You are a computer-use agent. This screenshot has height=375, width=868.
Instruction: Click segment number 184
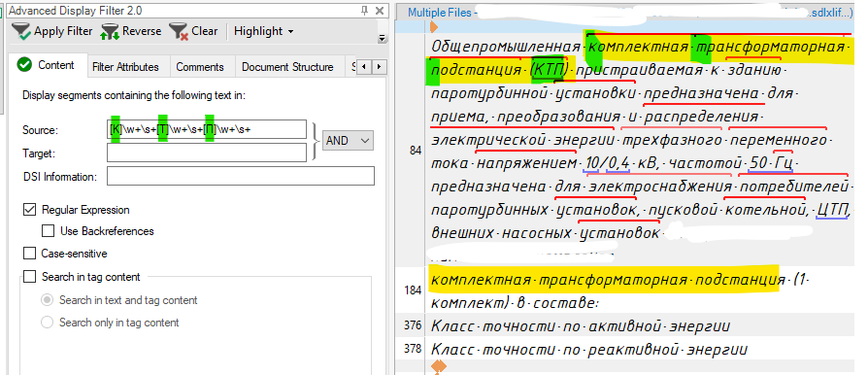pyautogui.click(x=413, y=290)
